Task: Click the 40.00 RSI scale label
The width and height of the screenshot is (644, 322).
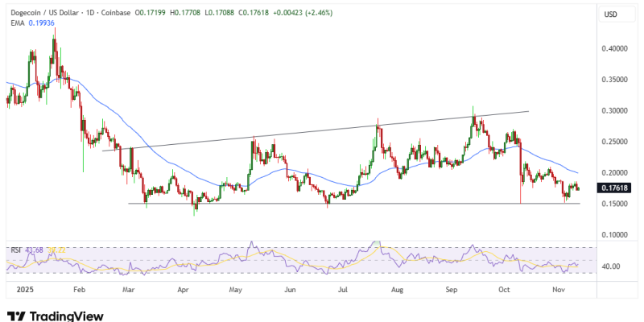Action: tap(613, 266)
